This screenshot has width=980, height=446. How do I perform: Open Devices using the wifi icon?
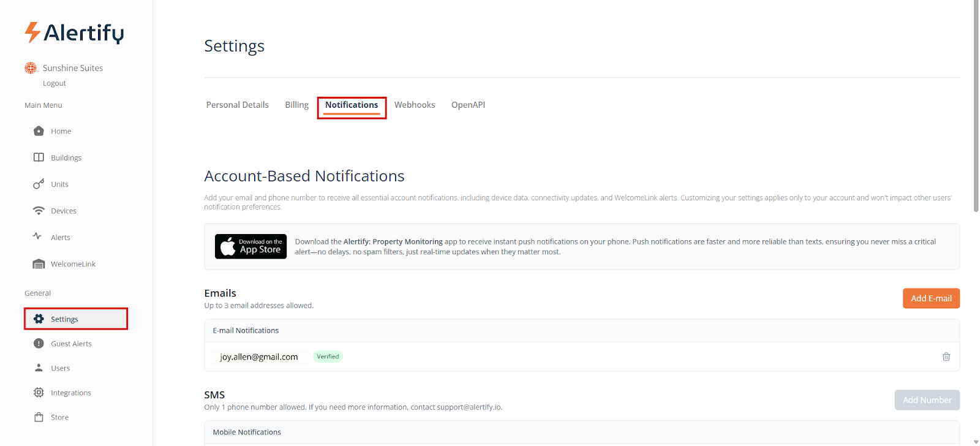pyautogui.click(x=39, y=211)
